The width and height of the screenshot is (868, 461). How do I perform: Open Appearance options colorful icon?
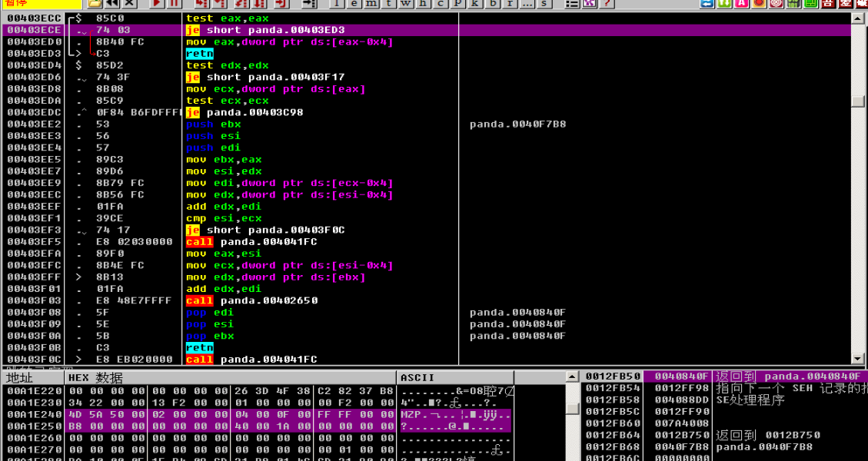[x=589, y=3]
